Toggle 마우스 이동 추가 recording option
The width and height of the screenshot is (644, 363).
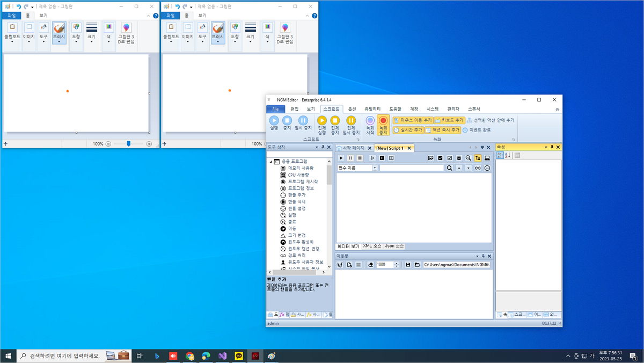[413, 120]
